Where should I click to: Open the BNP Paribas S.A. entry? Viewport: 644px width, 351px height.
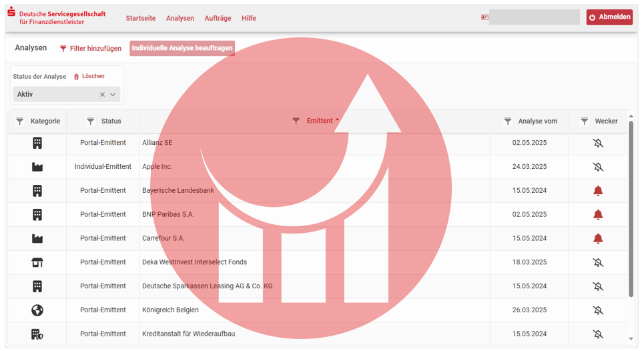(168, 214)
